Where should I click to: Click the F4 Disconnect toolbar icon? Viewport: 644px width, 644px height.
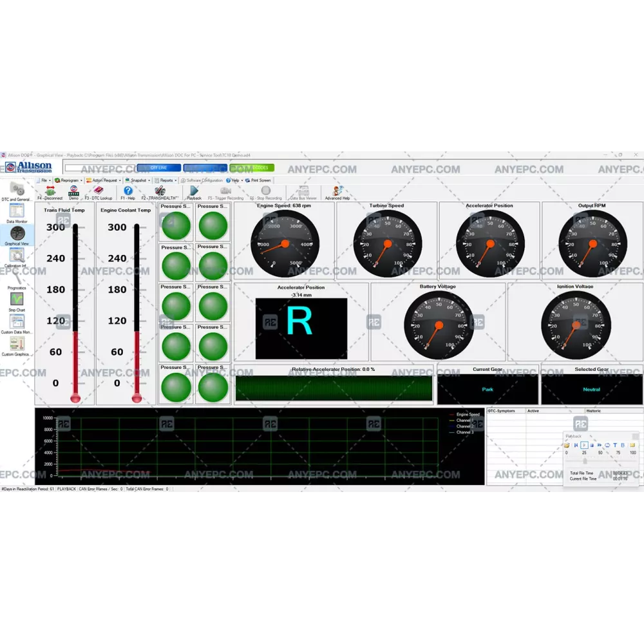pyautogui.click(x=50, y=191)
